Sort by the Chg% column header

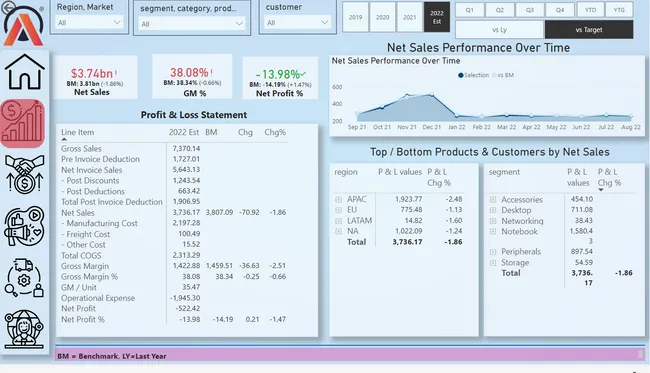275,132
